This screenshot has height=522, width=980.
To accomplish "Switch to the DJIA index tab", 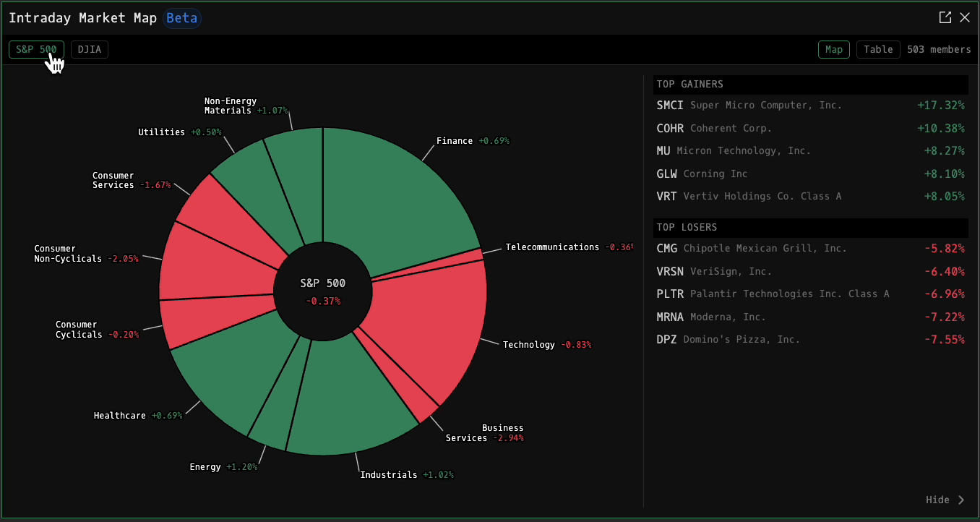I will coord(90,49).
